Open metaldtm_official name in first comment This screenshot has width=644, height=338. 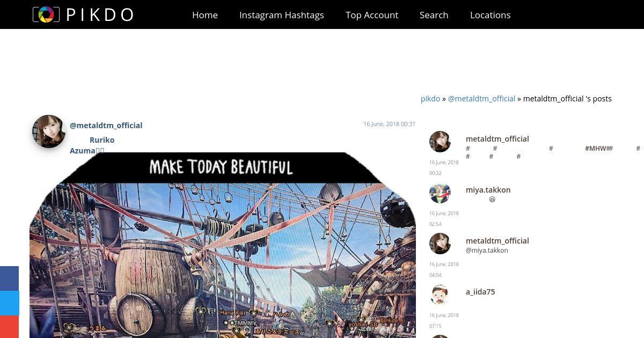[x=497, y=139]
